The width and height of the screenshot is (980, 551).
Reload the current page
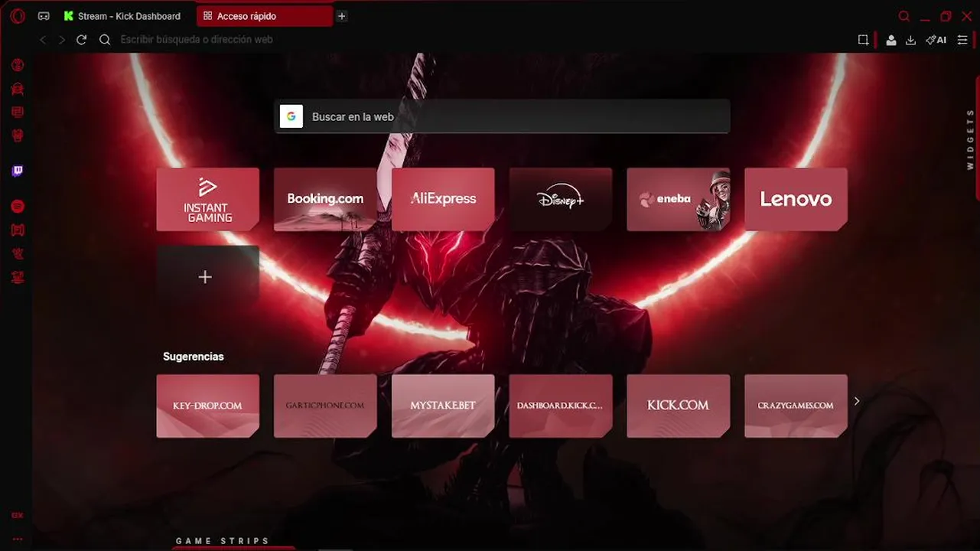[x=82, y=40]
